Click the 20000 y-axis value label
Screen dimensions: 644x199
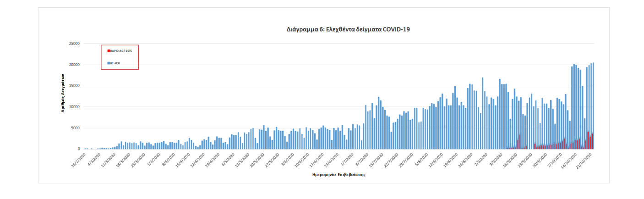tap(74, 65)
